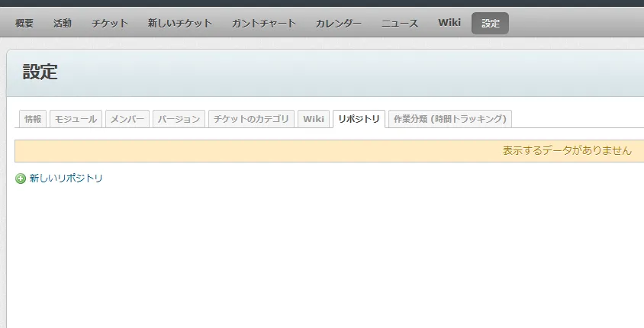
Task: Open the 新しいリポジトリ link
Action: coord(66,178)
